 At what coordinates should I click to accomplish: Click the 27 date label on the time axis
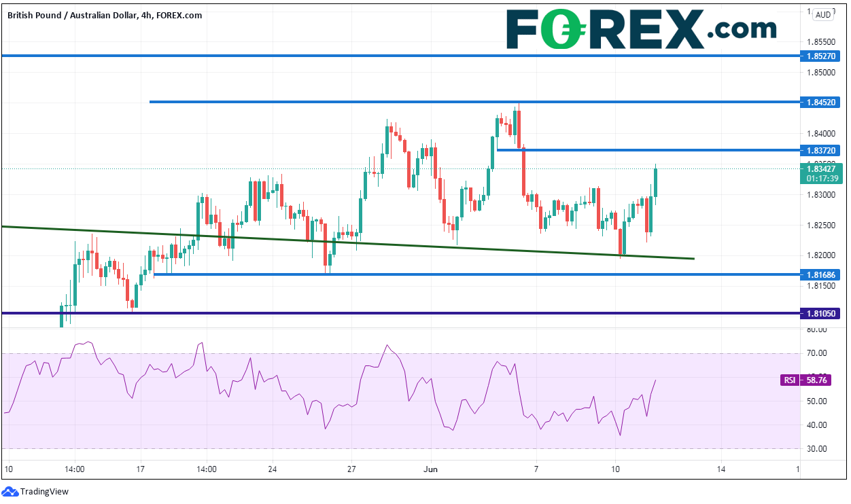click(x=351, y=469)
